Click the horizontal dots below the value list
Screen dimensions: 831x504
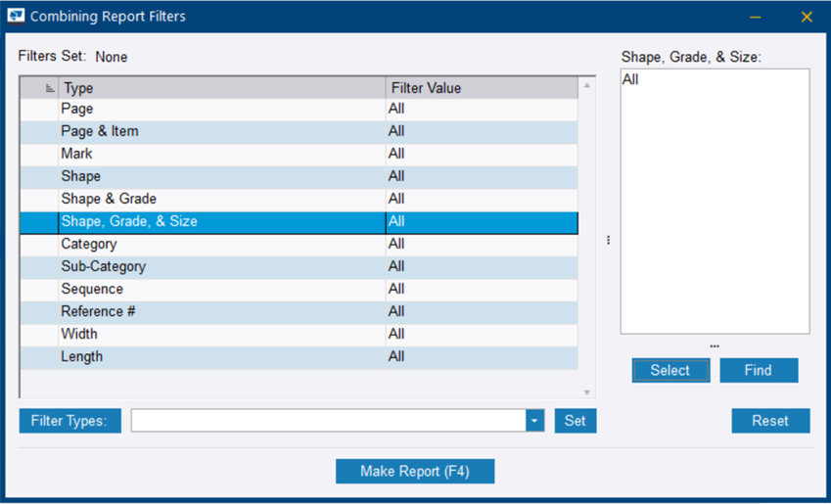pos(715,345)
